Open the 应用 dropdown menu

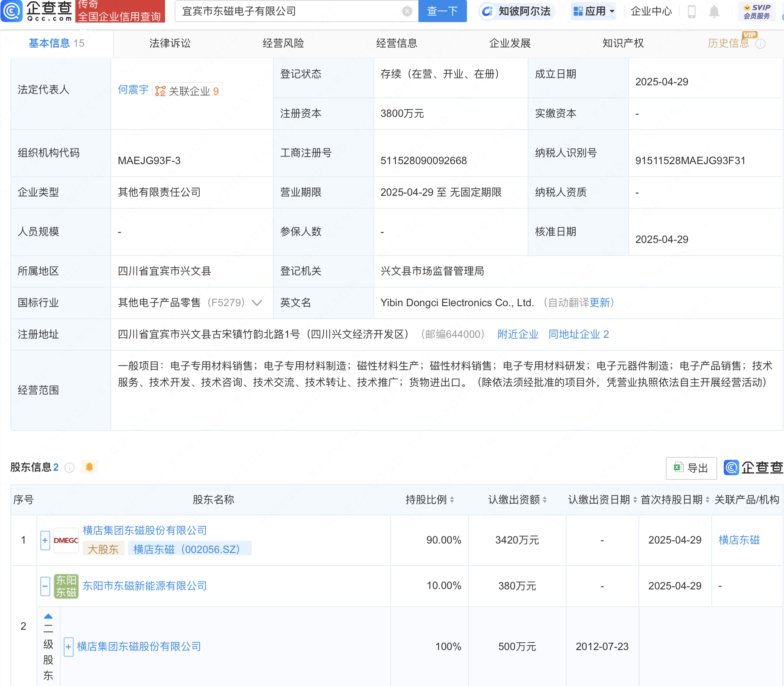click(x=593, y=11)
